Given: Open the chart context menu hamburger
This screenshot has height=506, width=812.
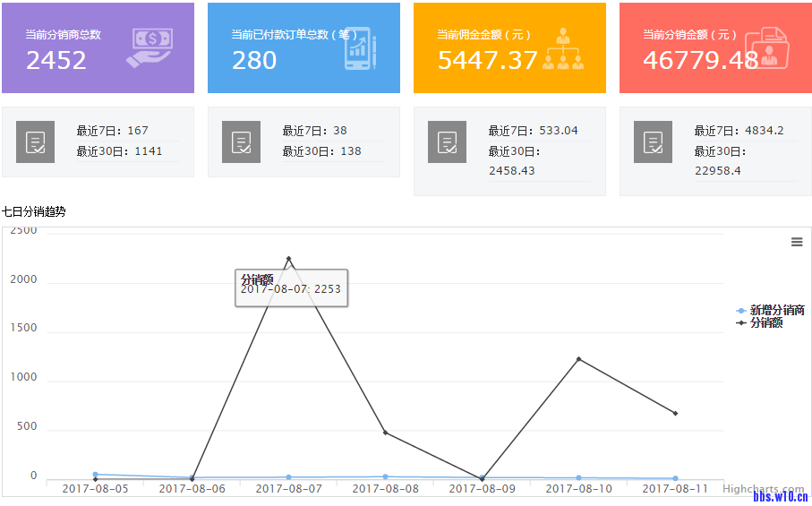Looking at the screenshot, I should click(797, 242).
